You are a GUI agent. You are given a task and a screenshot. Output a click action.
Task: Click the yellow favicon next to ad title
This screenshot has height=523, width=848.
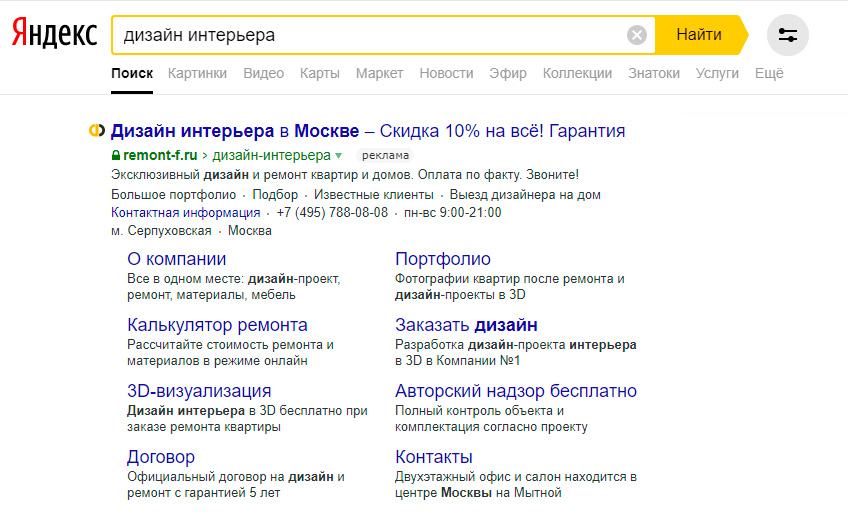point(97,130)
